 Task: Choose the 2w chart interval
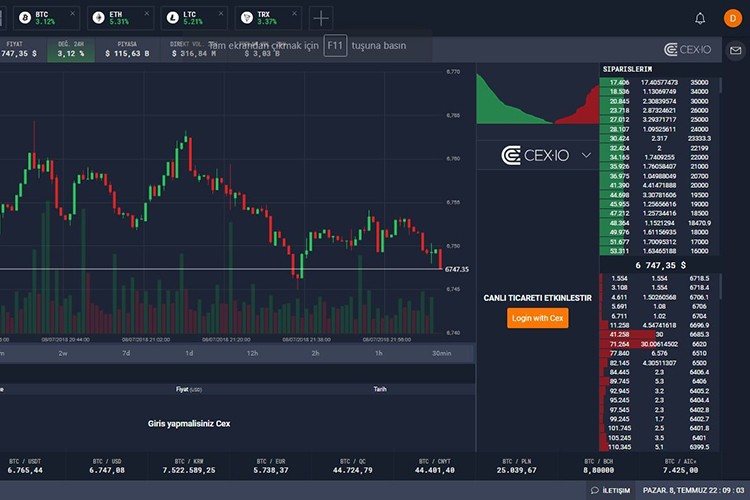coord(63,353)
